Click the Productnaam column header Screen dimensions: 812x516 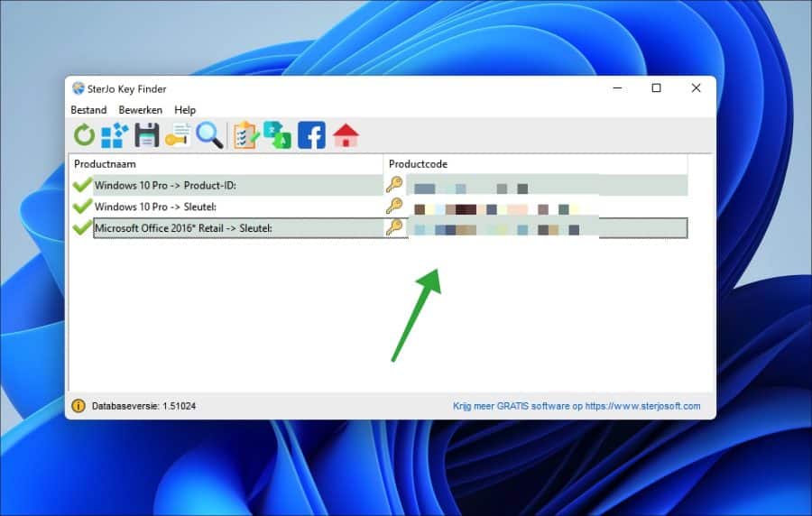click(x=226, y=164)
